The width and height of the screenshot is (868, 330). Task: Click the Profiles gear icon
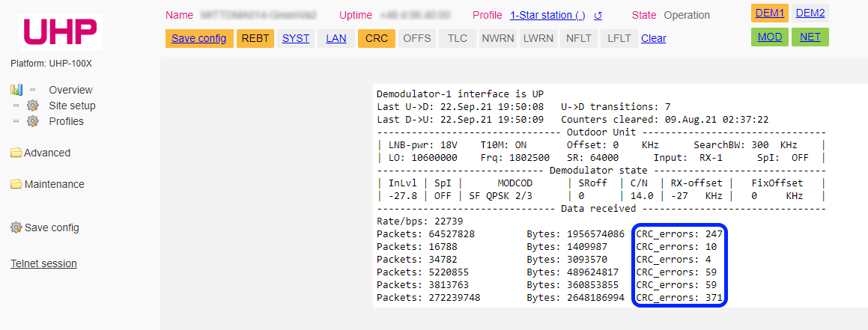[x=33, y=121]
